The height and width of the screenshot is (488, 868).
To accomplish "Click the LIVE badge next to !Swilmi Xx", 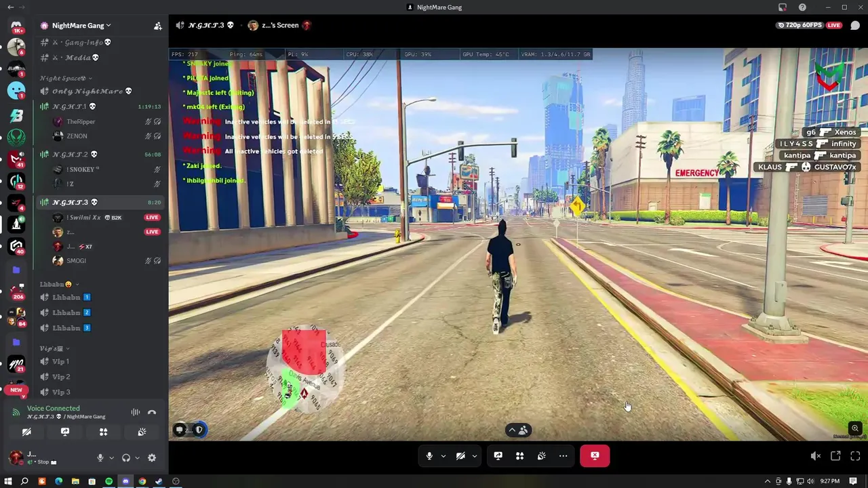I will pyautogui.click(x=152, y=218).
